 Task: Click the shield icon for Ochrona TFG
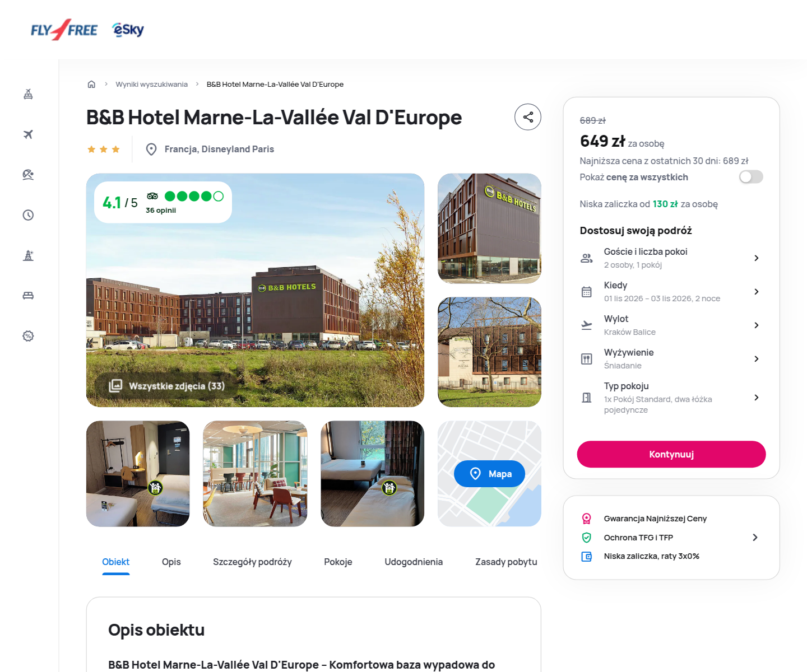[x=587, y=538]
